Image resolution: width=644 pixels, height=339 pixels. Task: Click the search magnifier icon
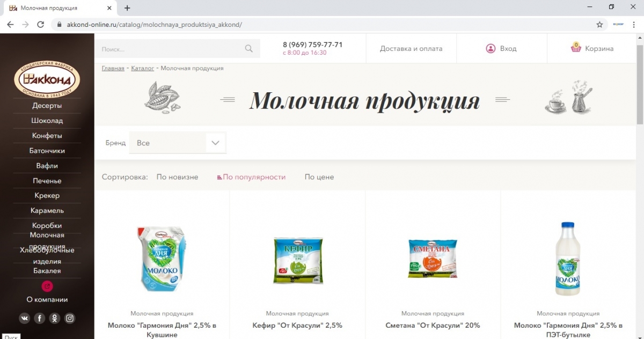pyautogui.click(x=248, y=49)
